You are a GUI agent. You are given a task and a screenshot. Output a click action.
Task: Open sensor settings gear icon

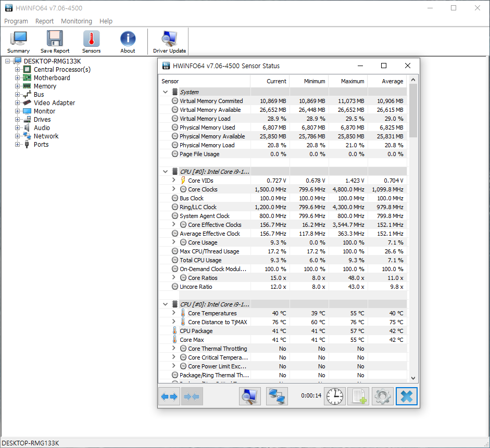coord(383,396)
